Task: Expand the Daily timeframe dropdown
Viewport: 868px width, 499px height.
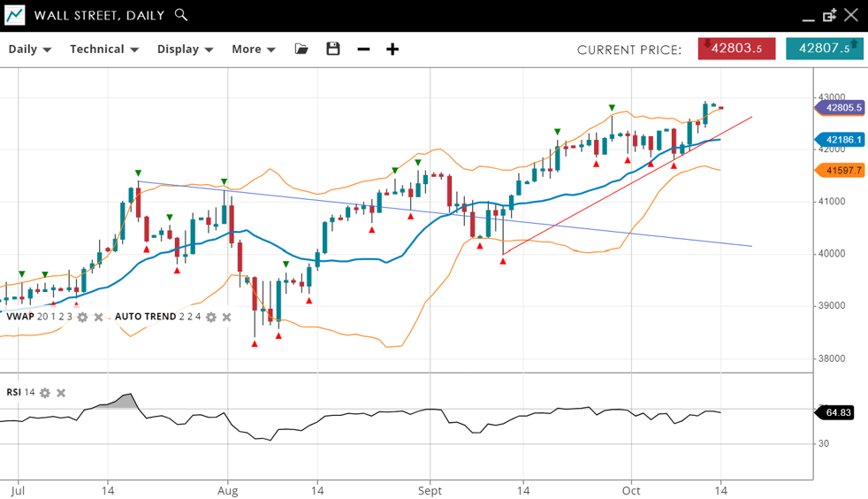Action: tap(30, 50)
